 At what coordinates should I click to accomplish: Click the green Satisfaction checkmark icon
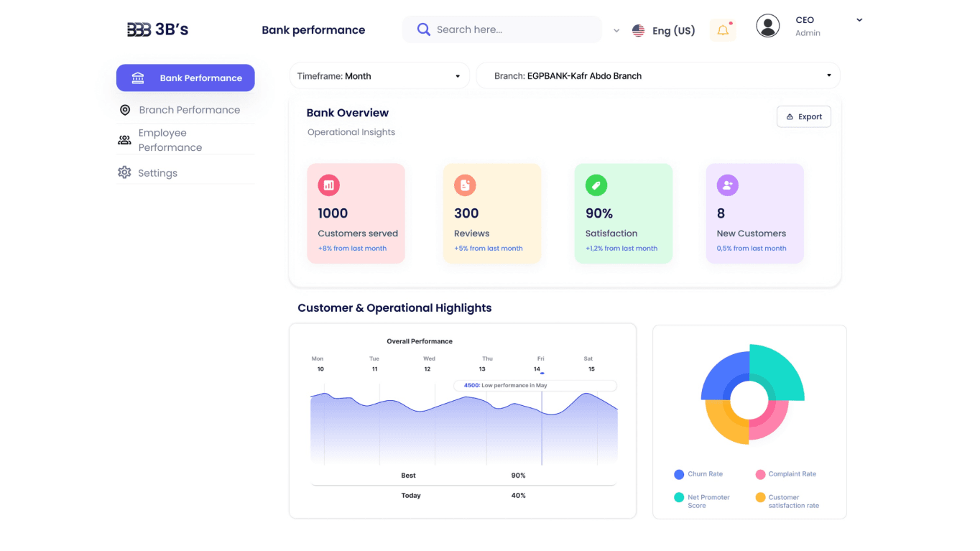(596, 185)
